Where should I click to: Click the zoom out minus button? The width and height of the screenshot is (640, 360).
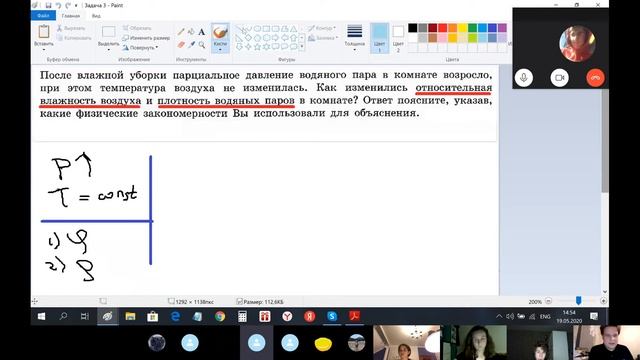point(549,301)
